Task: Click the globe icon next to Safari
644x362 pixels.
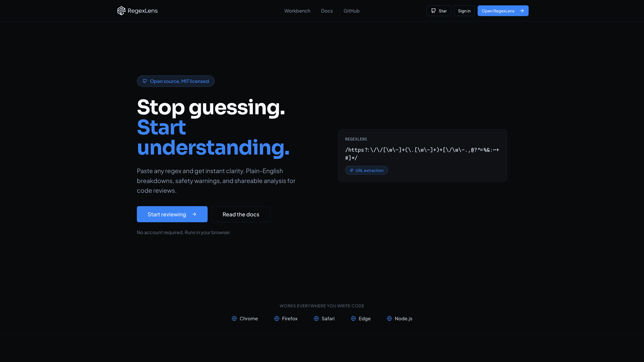Action: coord(316,319)
